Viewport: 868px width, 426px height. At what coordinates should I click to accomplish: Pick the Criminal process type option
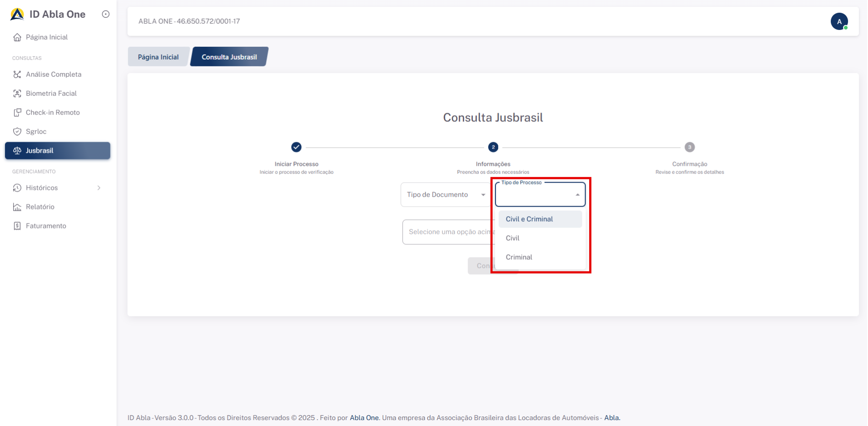pos(519,257)
